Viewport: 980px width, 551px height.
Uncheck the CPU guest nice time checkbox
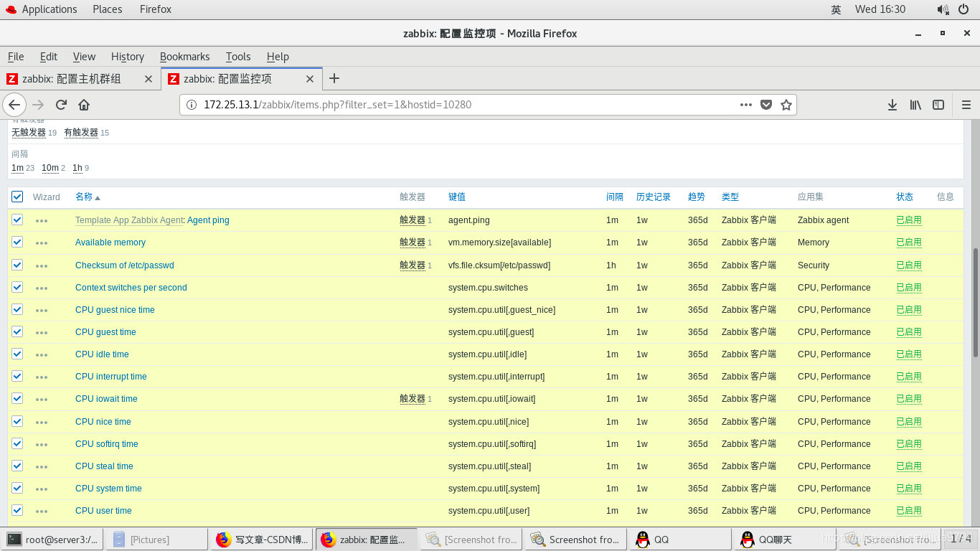17,309
